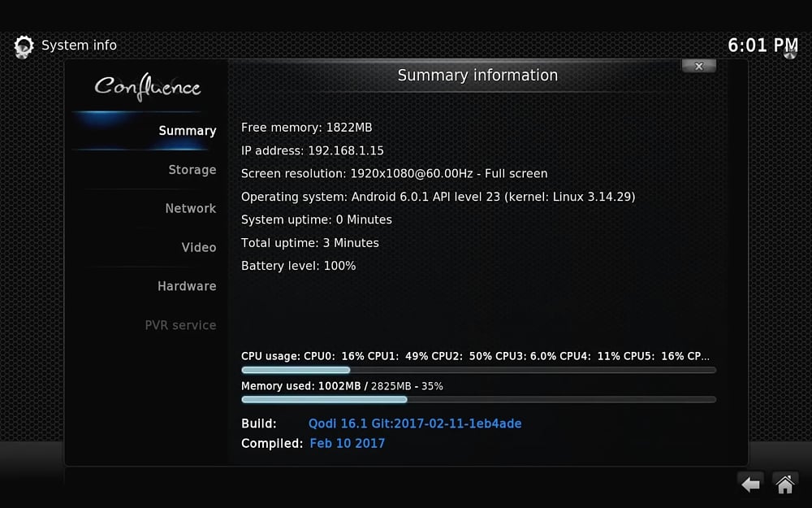Viewport: 812px width, 508px height.
Task: Click the CPU usage progress bar
Action: 478,370
